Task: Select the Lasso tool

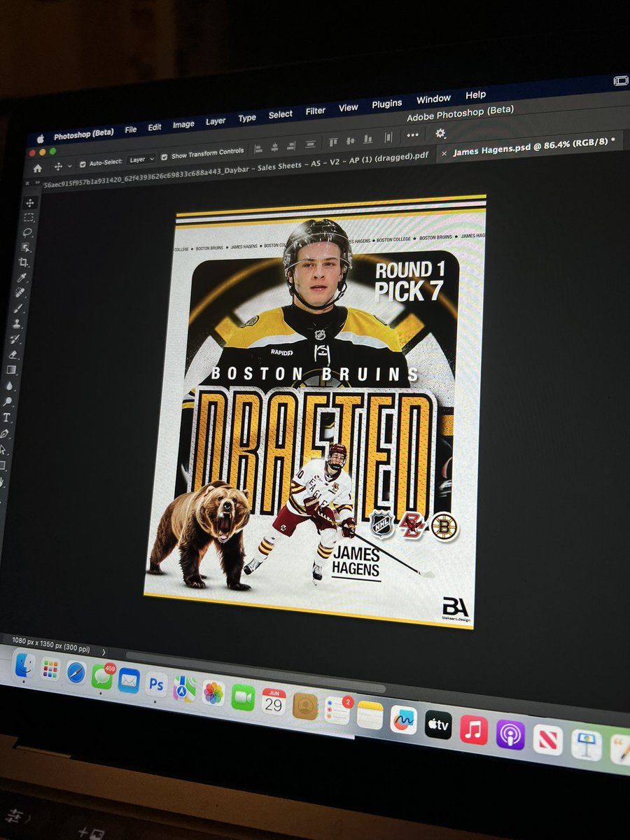Action: pos(28,232)
